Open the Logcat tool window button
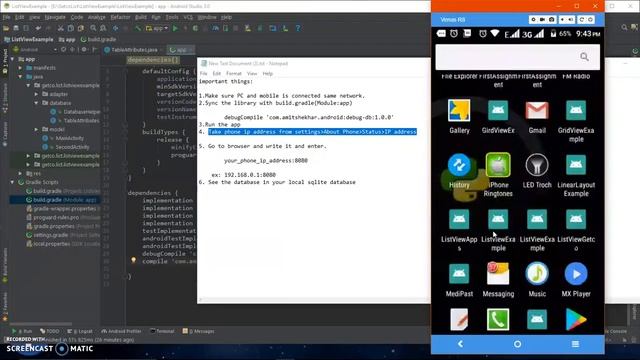The image size is (640, 360). click(80, 331)
